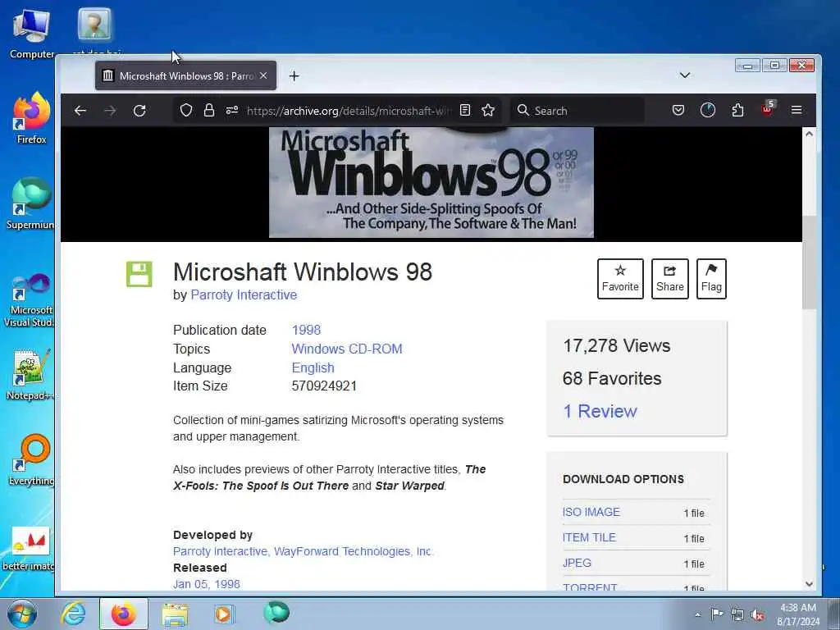Open the Save to Pocket icon
Image resolution: width=840 pixels, height=630 pixels.
click(678, 111)
